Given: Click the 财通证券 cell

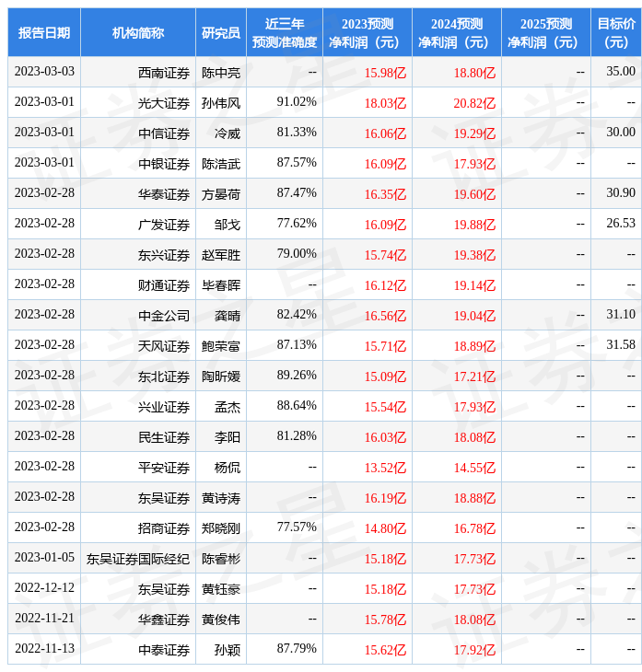Looking at the screenshot, I should (163, 285).
